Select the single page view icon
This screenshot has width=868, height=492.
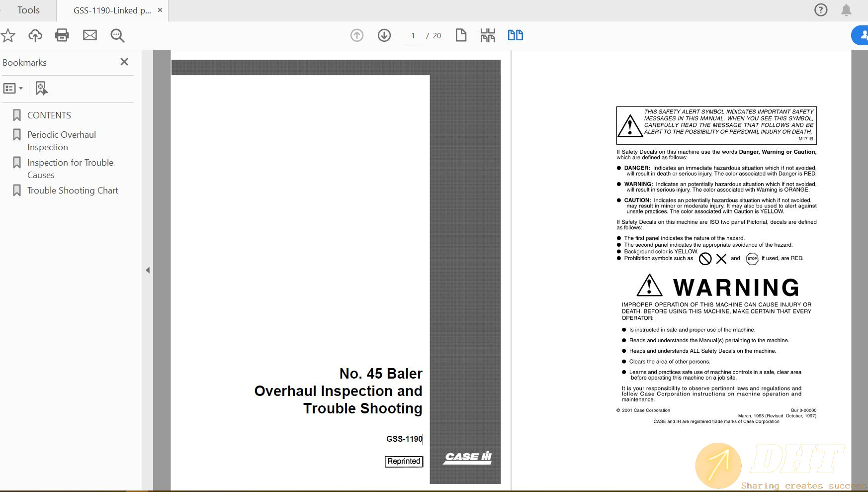461,35
